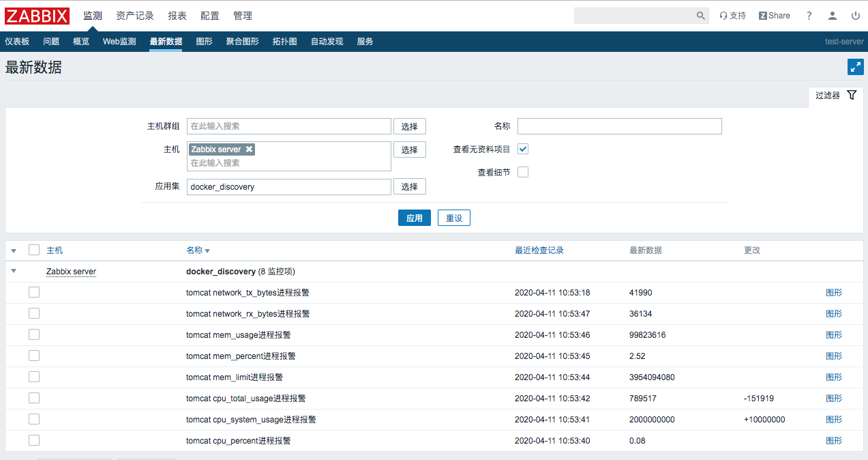The width and height of the screenshot is (868, 460).
Task: Switch to the Web监测 tab
Action: tap(119, 42)
